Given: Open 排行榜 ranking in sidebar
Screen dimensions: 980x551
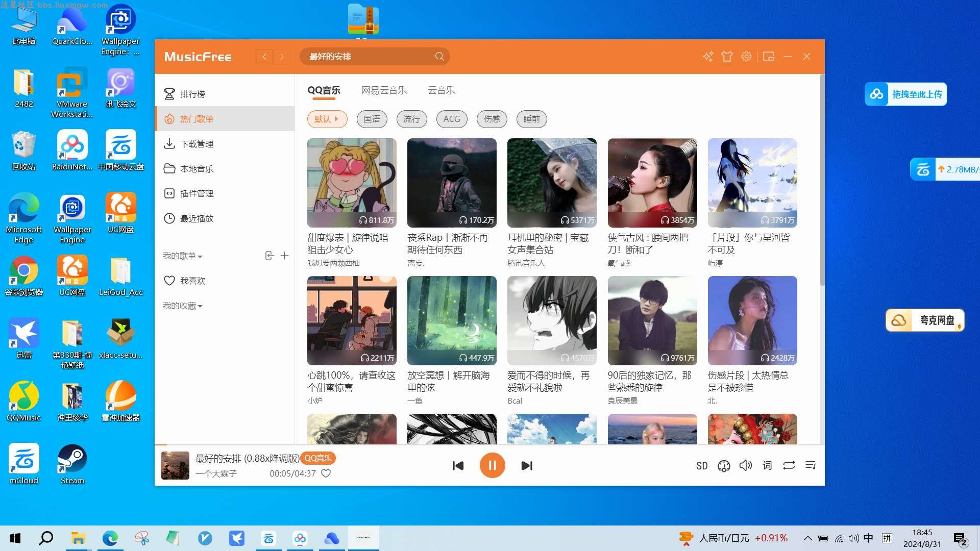Looking at the screenshot, I should [x=225, y=94].
